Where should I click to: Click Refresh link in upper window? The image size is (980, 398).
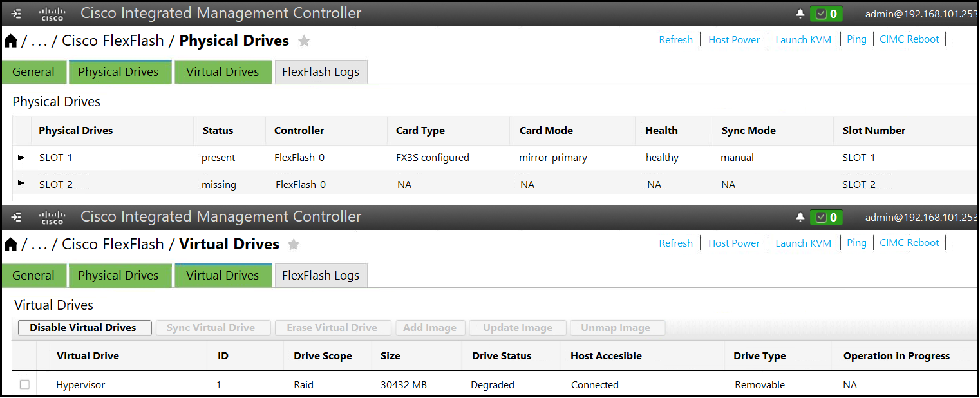pyautogui.click(x=676, y=40)
